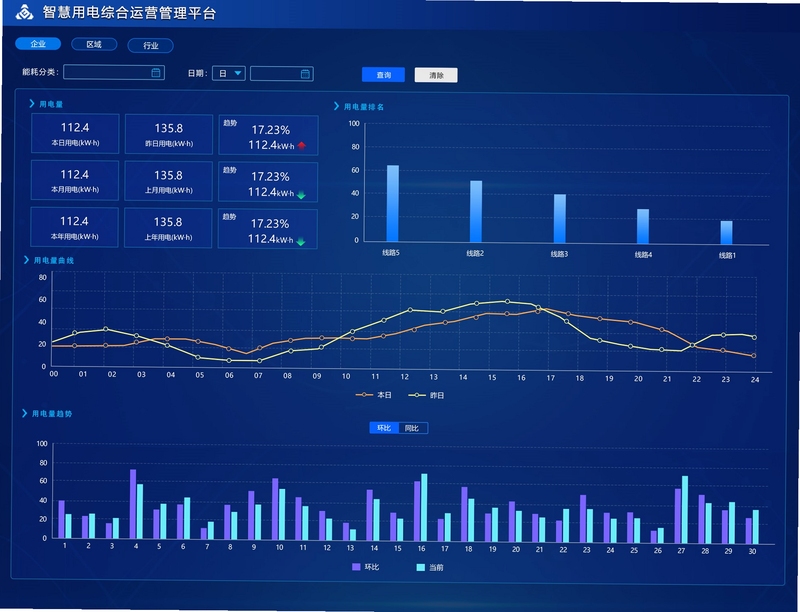Click the date input field

coord(282,74)
